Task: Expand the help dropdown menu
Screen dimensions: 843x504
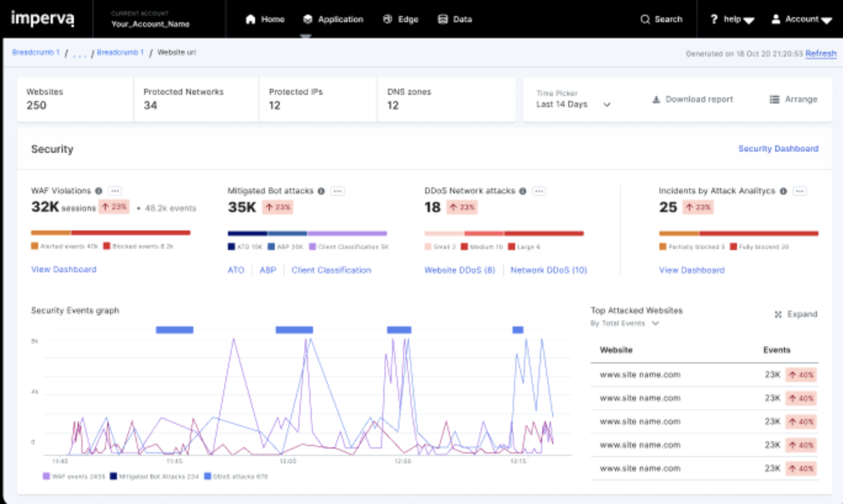Action: pos(732,19)
